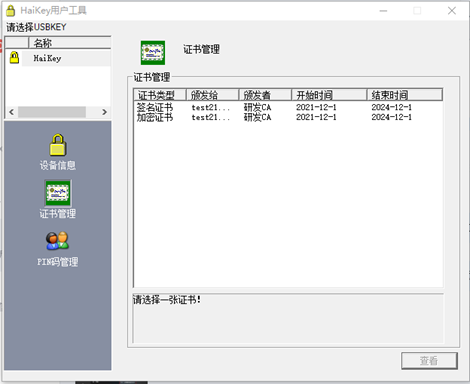The height and width of the screenshot is (384, 470).
Task: Click the PIN码管理 sidebar label
Action: pyautogui.click(x=58, y=262)
